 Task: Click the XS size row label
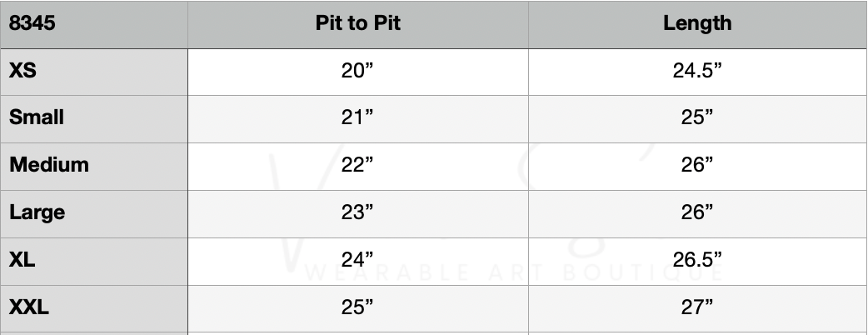point(23,71)
